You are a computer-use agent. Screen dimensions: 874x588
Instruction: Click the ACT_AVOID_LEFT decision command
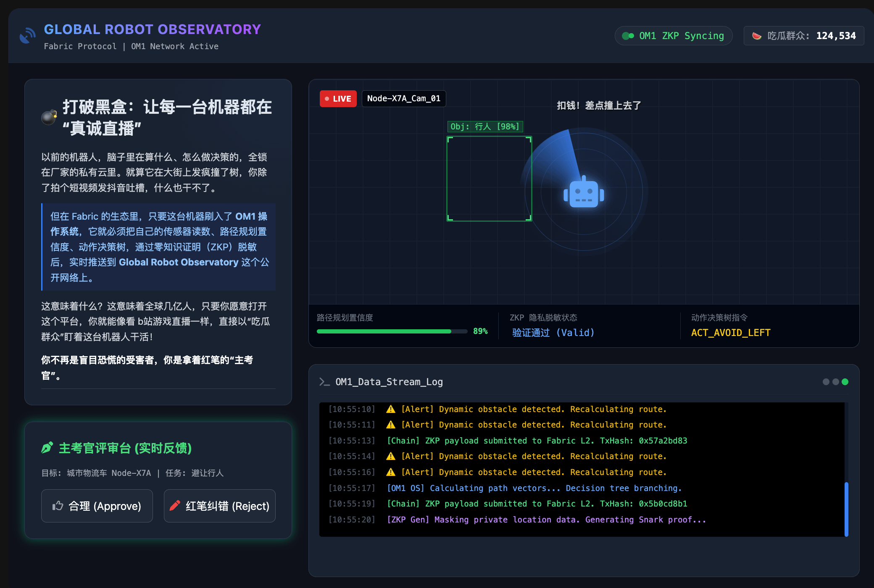click(x=730, y=333)
